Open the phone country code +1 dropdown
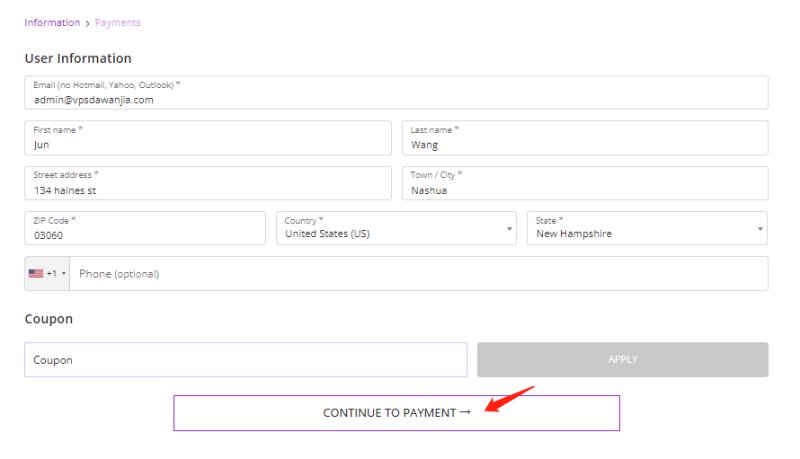800x459 pixels. (47, 274)
